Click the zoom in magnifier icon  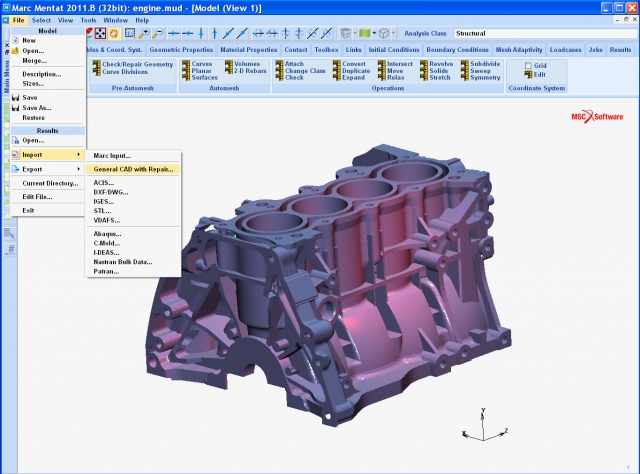pos(143,33)
